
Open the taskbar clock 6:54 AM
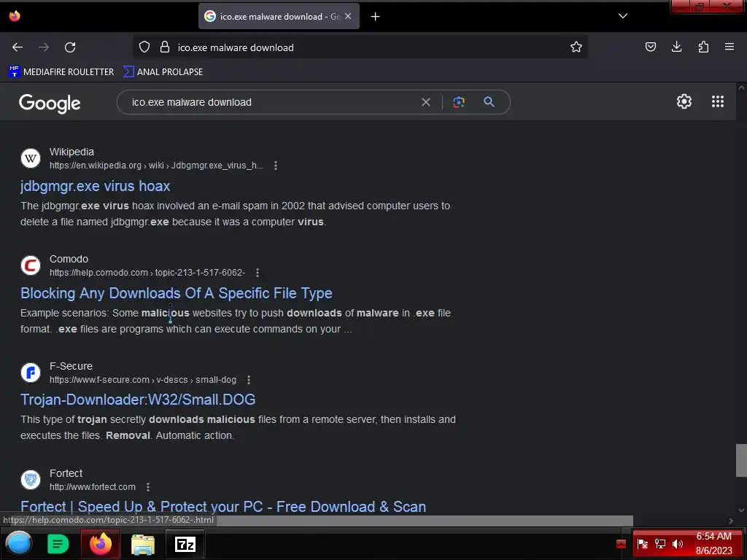coord(713,543)
